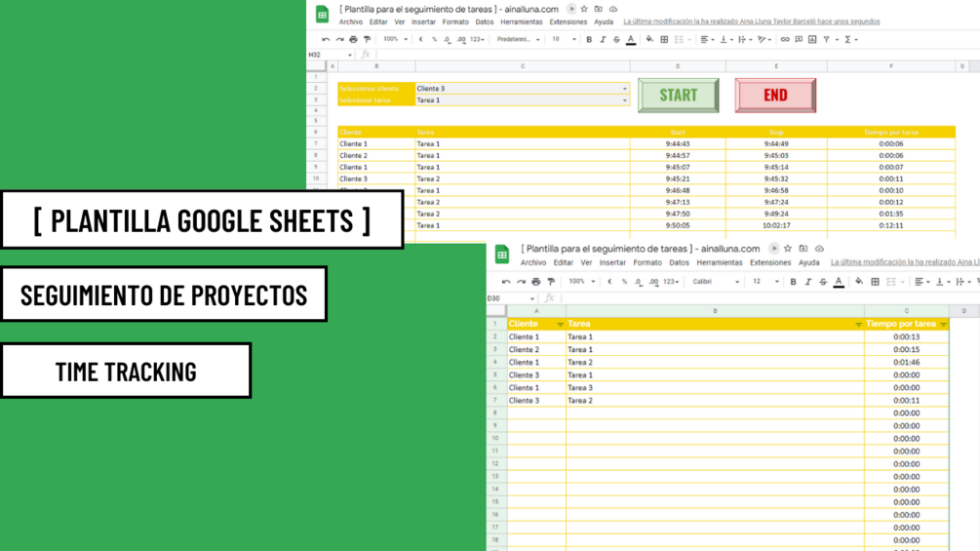Image resolution: width=980 pixels, height=551 pixels.
Task: Open borders menu in lower sheet
Action: (875, 282)
